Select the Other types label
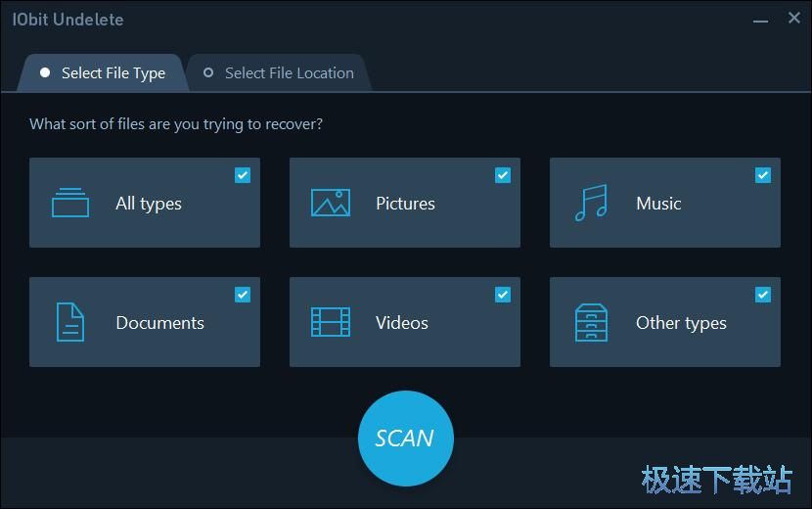The width and height of the screenshot is (812, 509). (681, 323)
